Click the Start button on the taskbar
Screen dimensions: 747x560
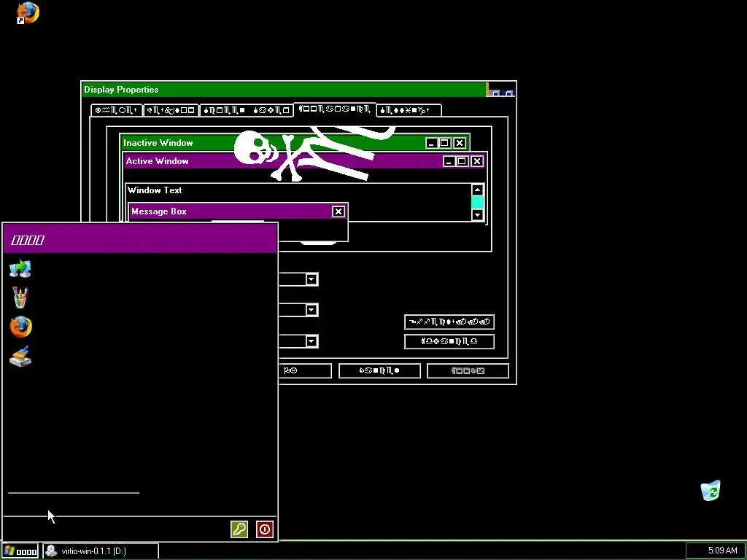20,551
